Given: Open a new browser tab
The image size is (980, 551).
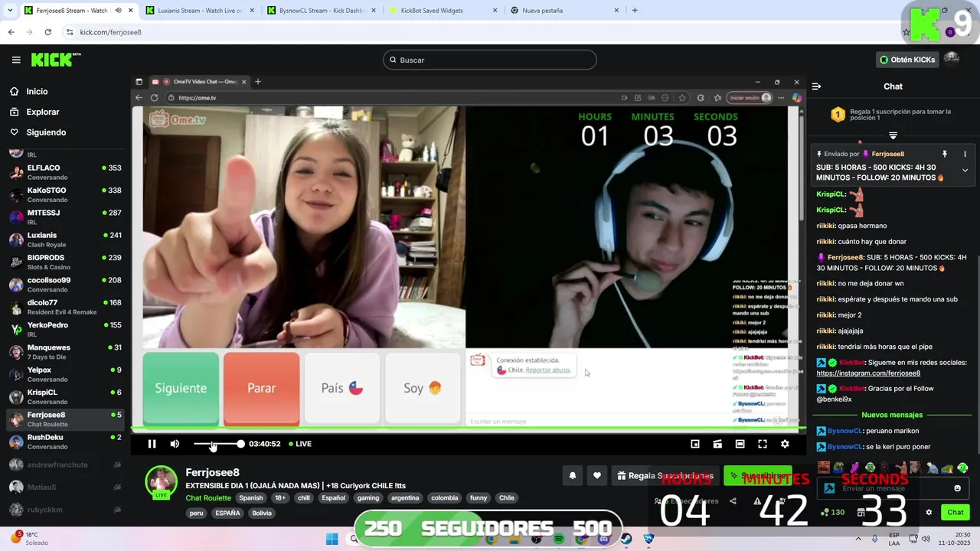Looking at the screenshot, I should [635, 11].
